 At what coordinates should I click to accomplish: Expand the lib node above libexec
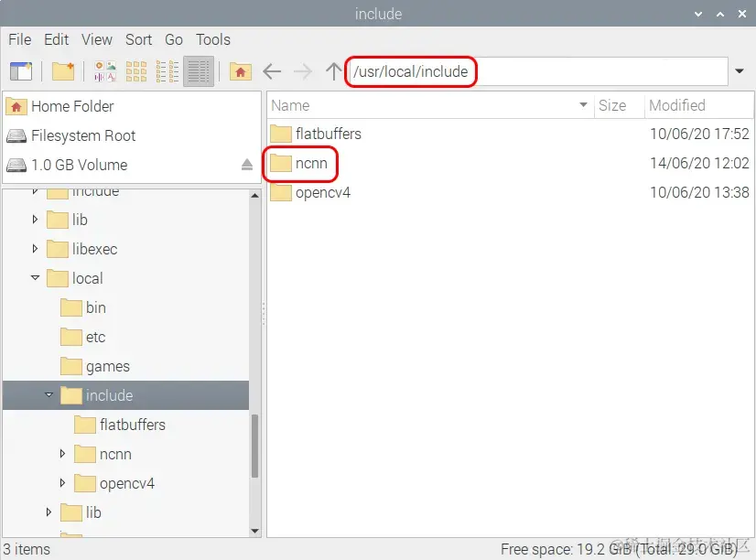35,220
